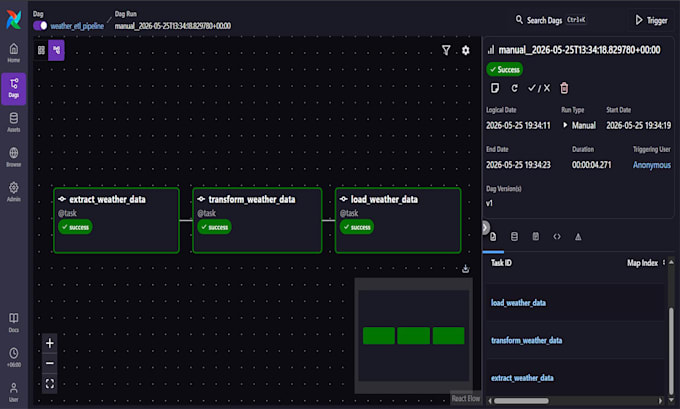
Task: Click the Trigger button
Action: [x=651, y=20]
